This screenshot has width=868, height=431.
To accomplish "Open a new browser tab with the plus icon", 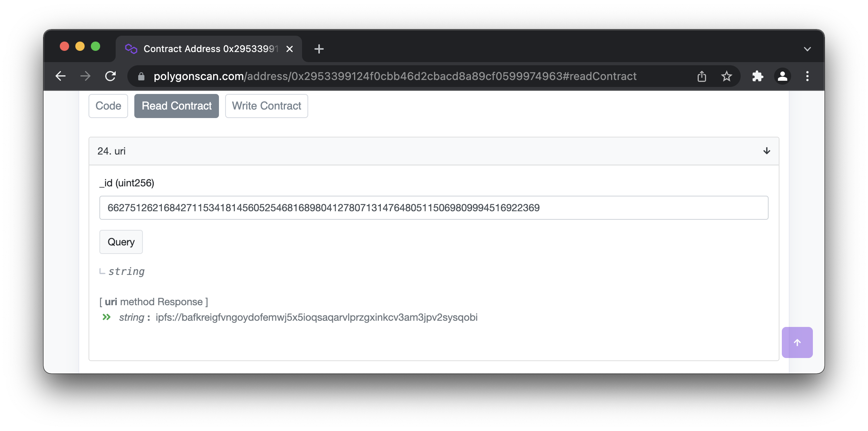I will coord(319,49).
